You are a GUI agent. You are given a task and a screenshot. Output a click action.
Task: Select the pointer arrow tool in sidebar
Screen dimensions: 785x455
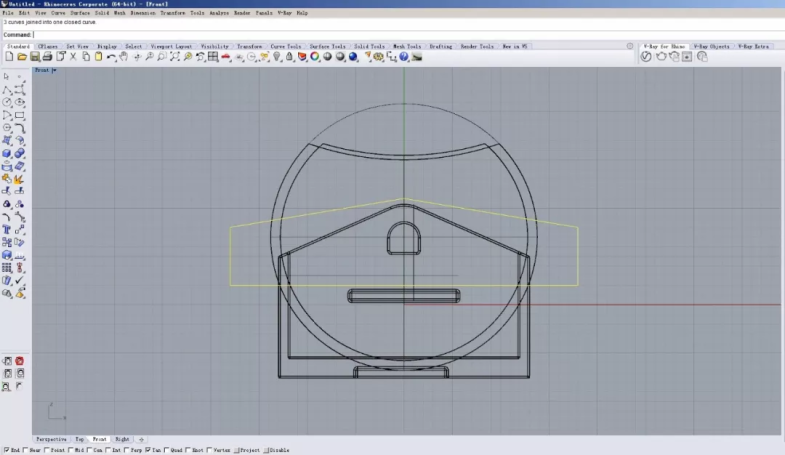[7, 77]
